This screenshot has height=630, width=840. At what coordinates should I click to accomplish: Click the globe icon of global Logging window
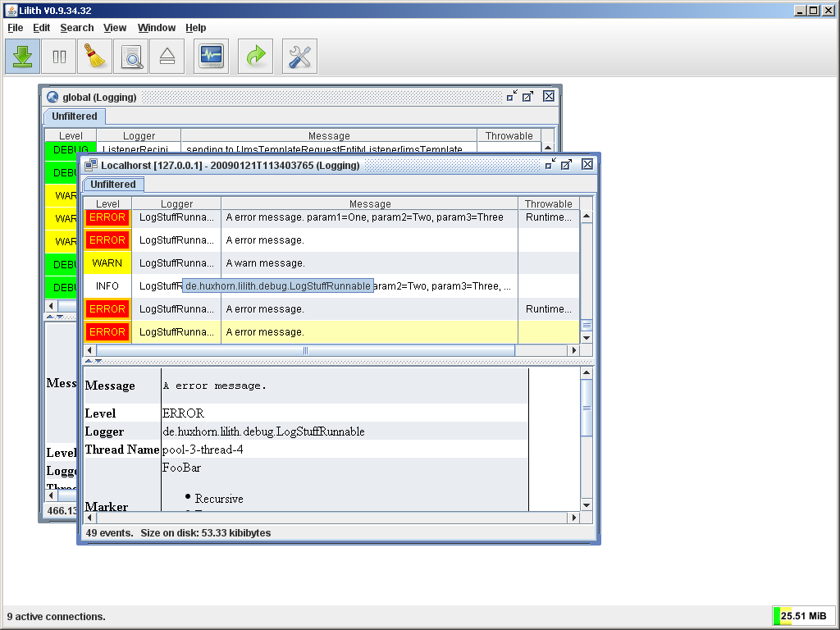tap(53, 97)
